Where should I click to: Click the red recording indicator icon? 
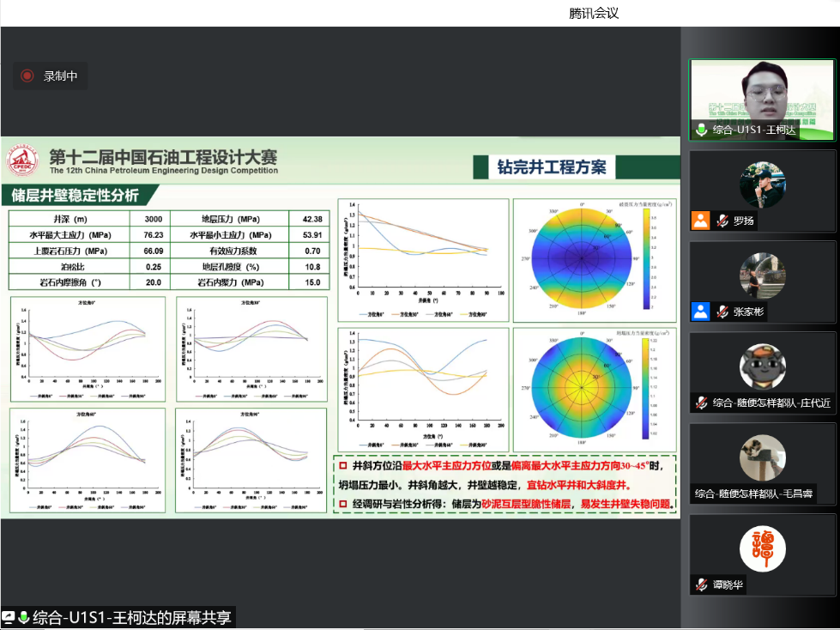point(27,76)
